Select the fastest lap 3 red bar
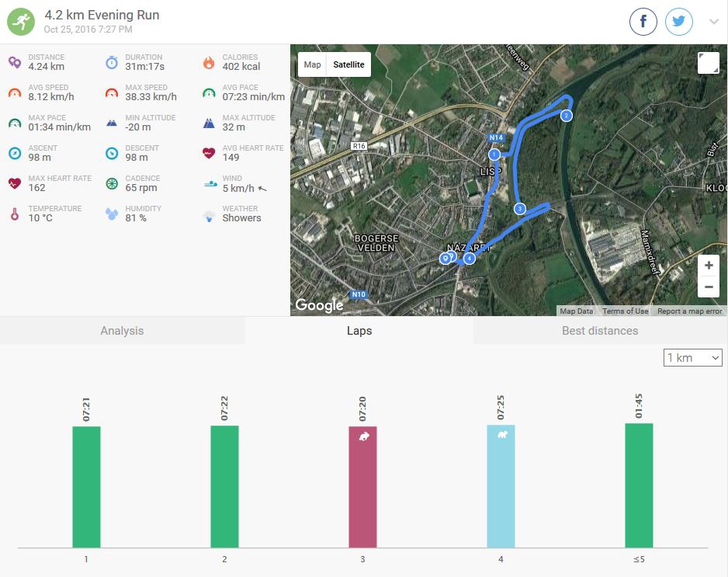Image resolution: width=728 pixels, height=577 pixels. point(362,486)
